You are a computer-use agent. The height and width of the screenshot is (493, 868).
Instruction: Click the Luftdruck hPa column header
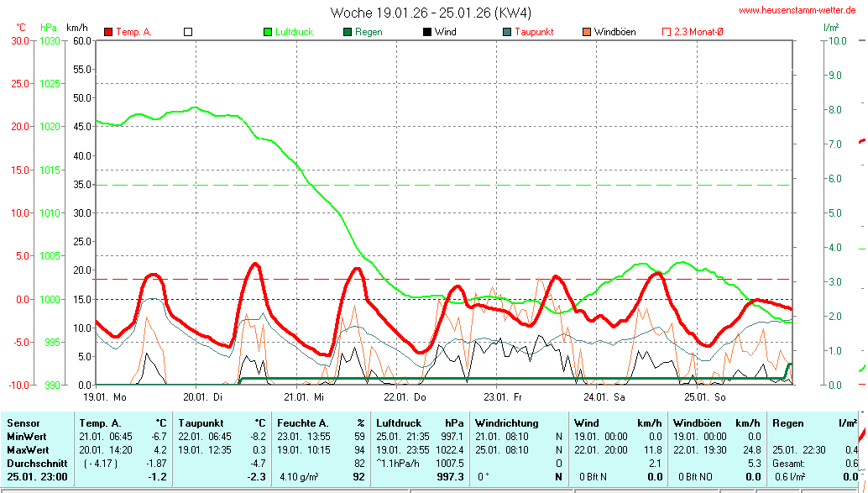pos(419,423)
